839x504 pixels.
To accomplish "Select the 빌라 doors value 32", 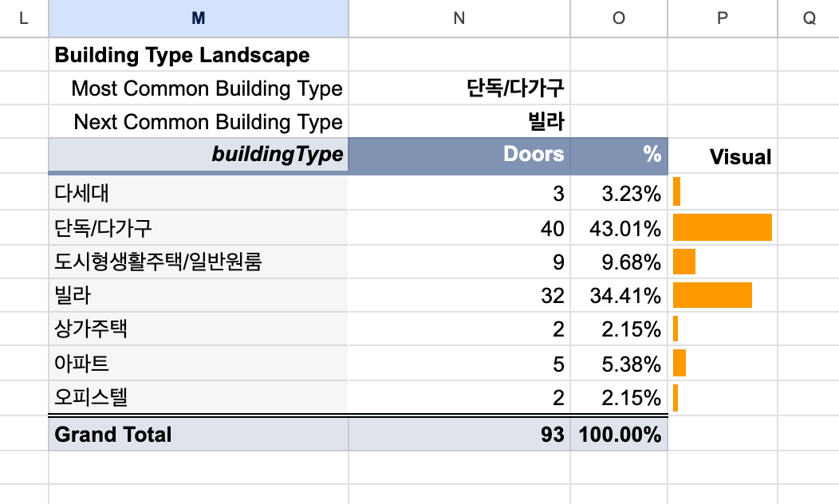I will click(x=459, y=295).
